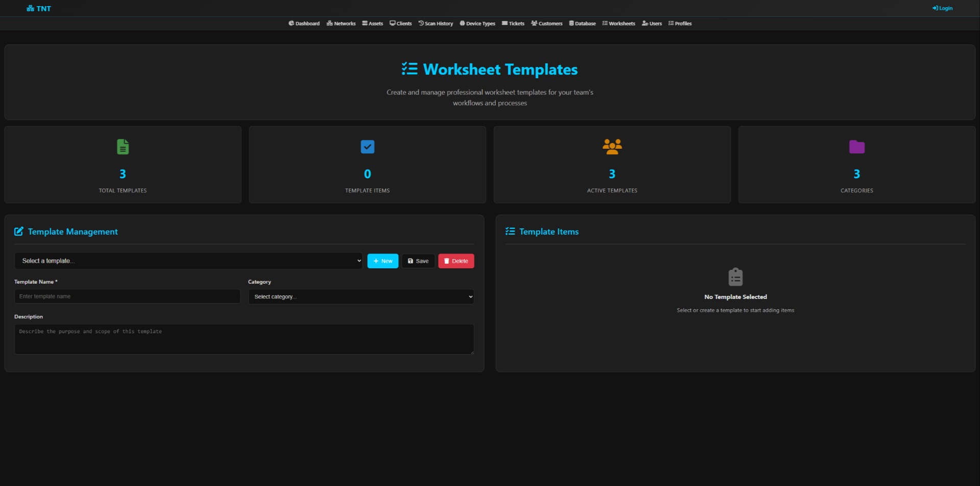Click the Users icon in the navigation
The image size is (980, 486).
(x=644, y=24)
